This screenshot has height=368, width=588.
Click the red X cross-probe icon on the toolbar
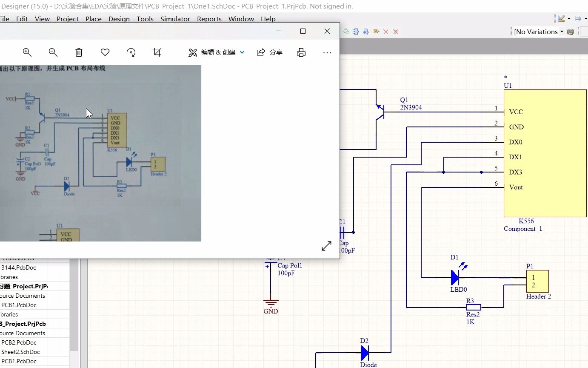[386, 32]
